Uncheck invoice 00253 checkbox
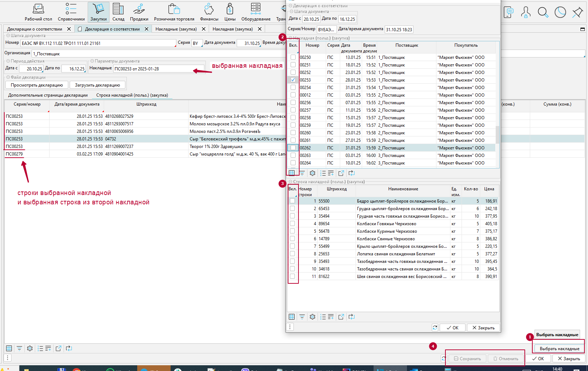Viewport: 588px width, 371px height. point(293,80)
